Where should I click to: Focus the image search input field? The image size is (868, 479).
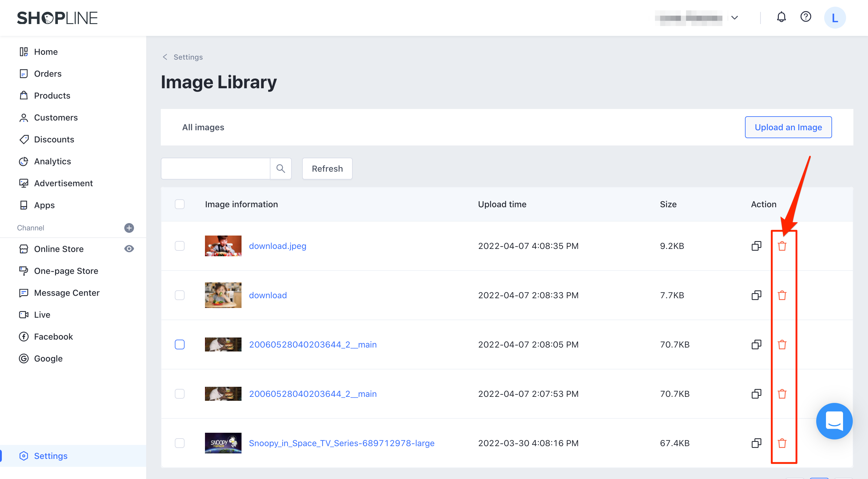[x=216, y=168]
